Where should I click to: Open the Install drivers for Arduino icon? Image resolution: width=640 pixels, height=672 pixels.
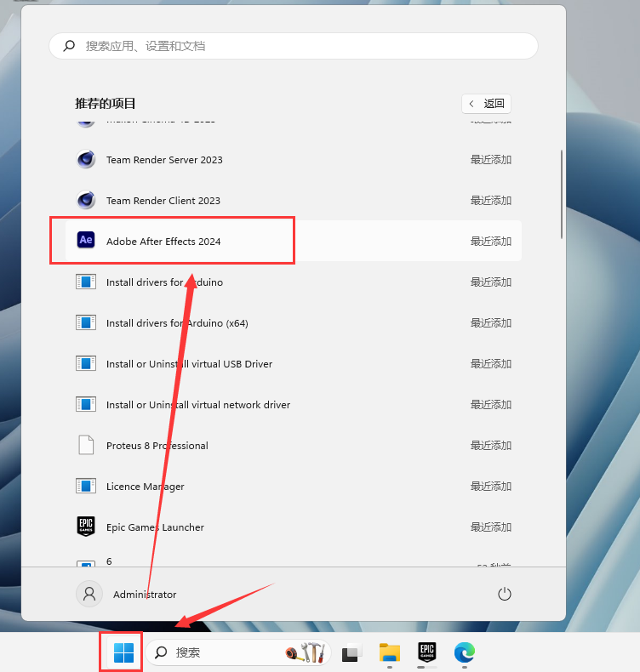tap(86, 282)
